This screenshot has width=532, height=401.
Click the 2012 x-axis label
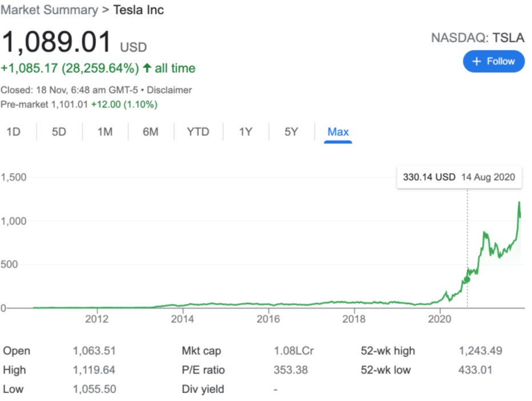coord(97,319)
